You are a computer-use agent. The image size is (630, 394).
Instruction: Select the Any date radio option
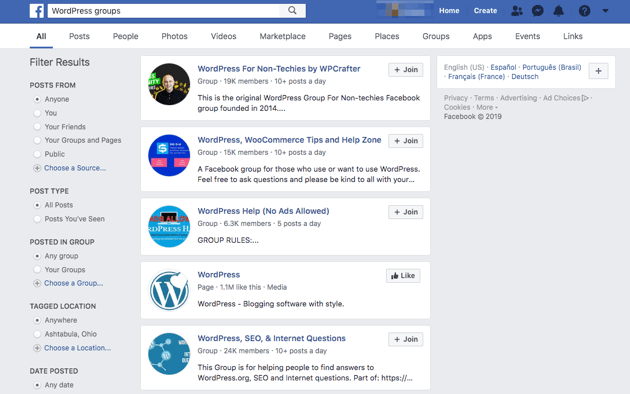[x=37, y=385]
